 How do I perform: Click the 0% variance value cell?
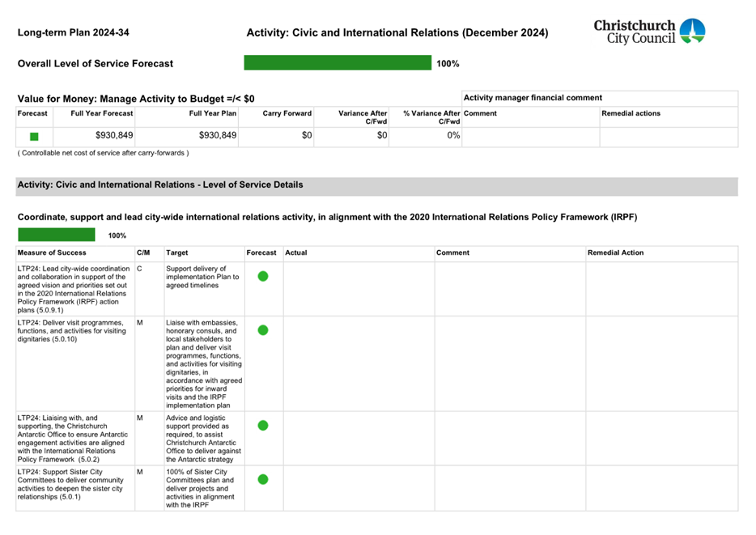pos(452,136)
